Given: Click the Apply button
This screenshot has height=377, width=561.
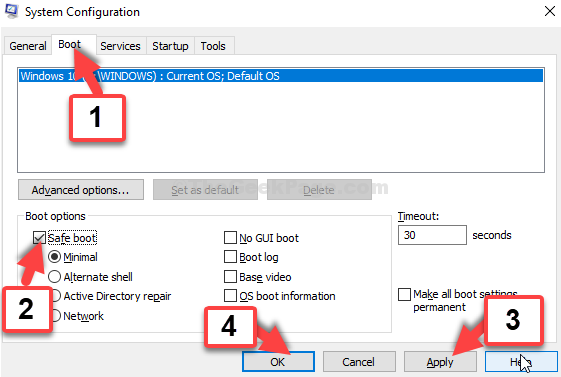Looking at the screenshot, I should point(440,362).
